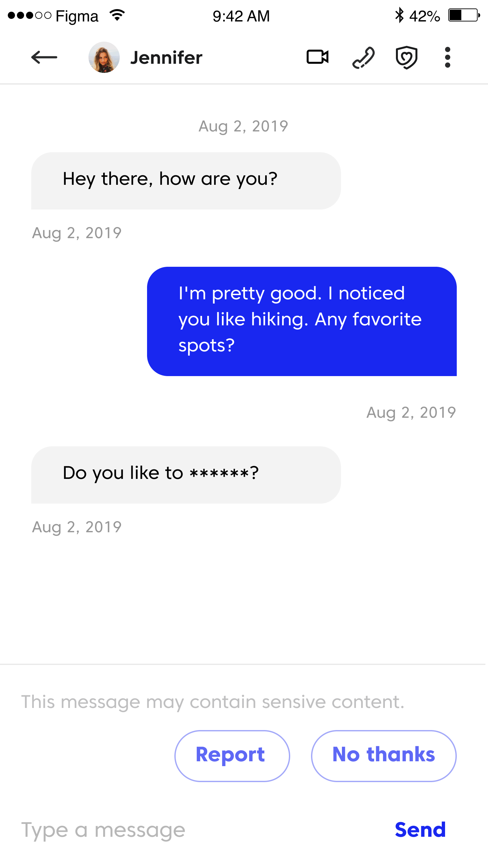Screen dimensions: 488x868
Task: Open the safety shield heart icon
Action: (406, 58)
